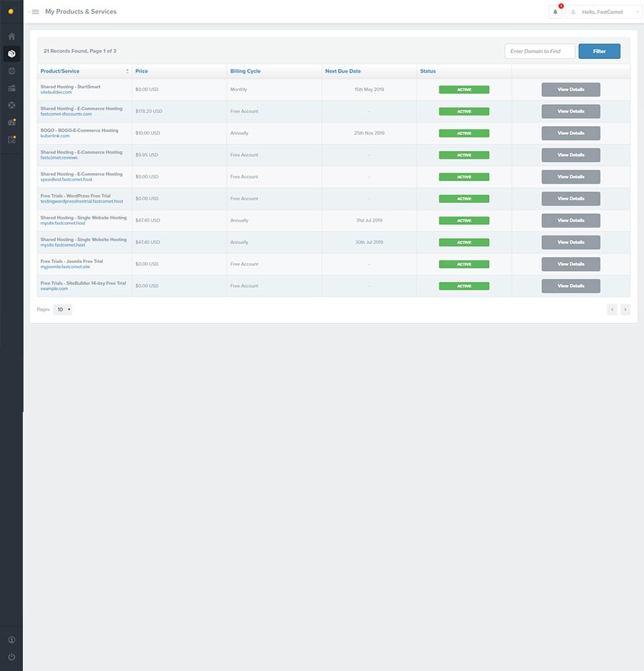Click the power logout icon
The width and height of the screenshot is (644, 671).
(11, 657)
